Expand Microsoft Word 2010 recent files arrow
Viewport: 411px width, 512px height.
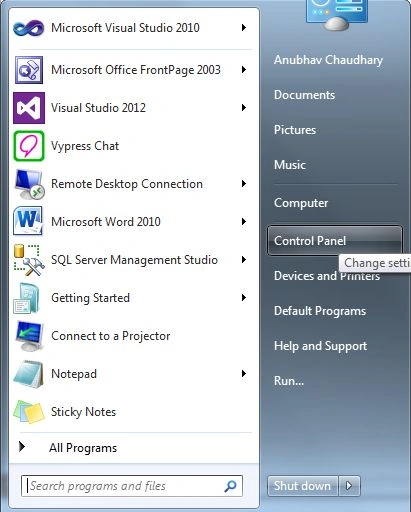point(244,222)
